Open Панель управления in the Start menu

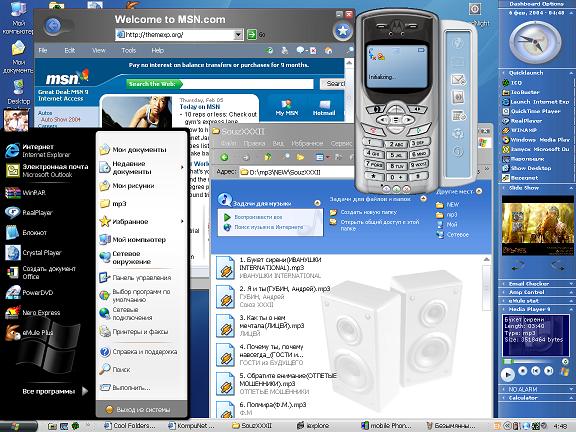click(x=136, y=278)
